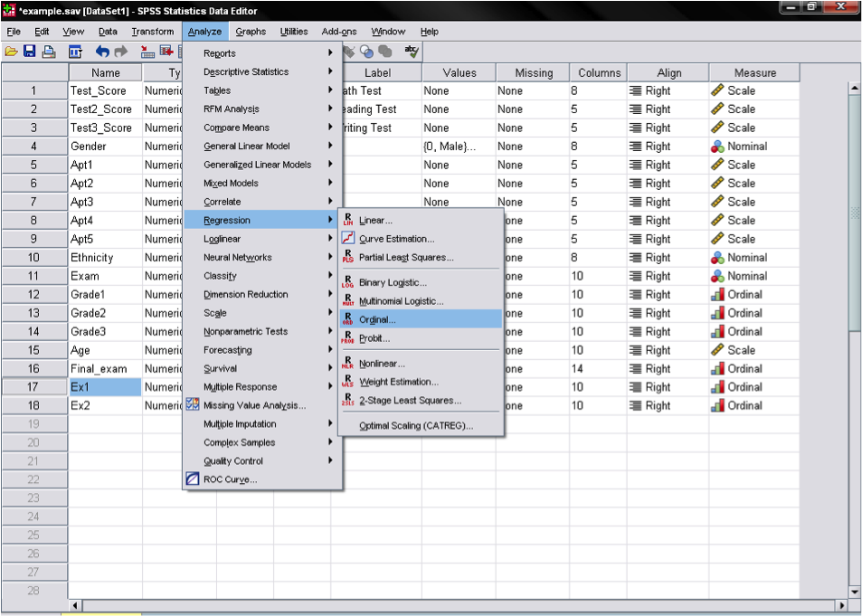
Task: Click the Open data document toolbar icon
Action: point(11,52)
